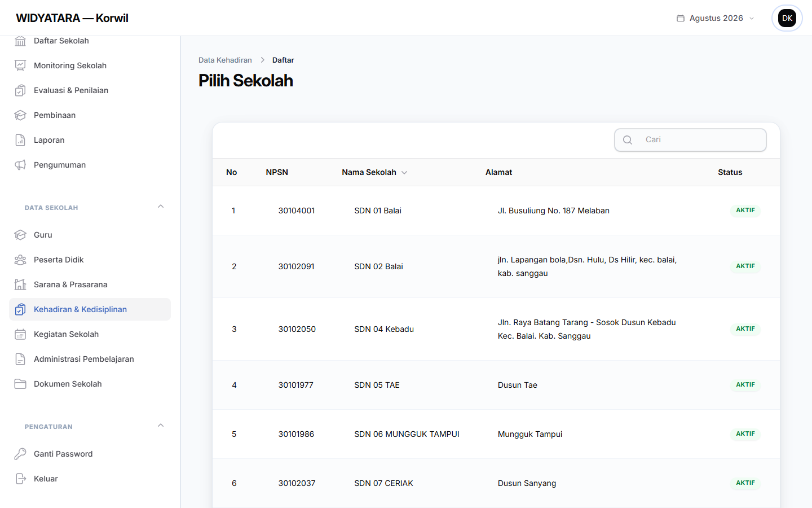Click the Pengumuman megaphone icon
This screenshot has width=812, height=508.
pyautogui.click(x=20, y=165)
